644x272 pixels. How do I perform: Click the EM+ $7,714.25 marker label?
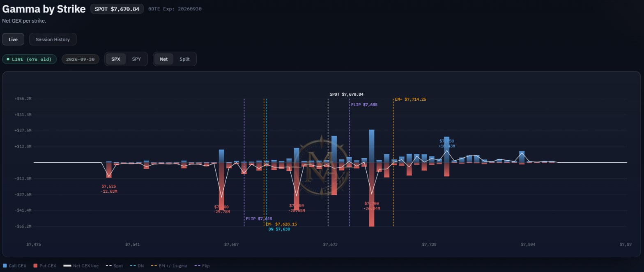(410, 99)
